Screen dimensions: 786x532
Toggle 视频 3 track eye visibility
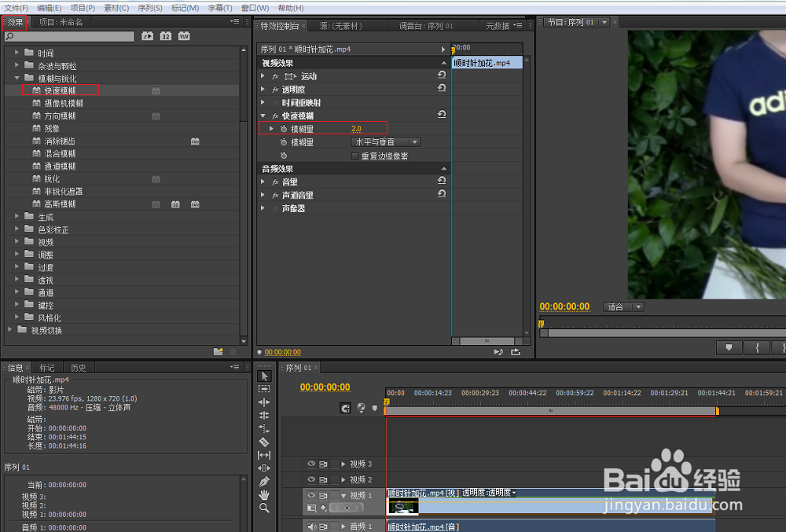311,464
